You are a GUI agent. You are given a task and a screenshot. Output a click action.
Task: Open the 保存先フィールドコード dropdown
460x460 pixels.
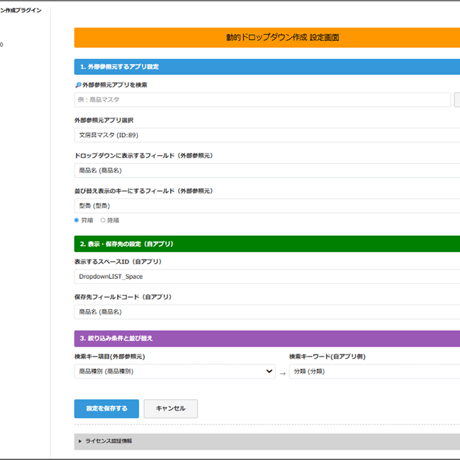[267, 312]
